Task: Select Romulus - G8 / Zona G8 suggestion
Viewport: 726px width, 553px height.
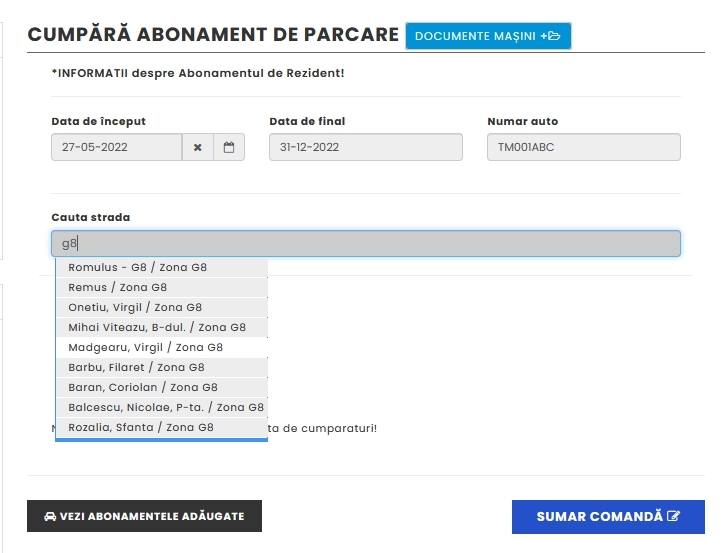Action: (162, 267)
